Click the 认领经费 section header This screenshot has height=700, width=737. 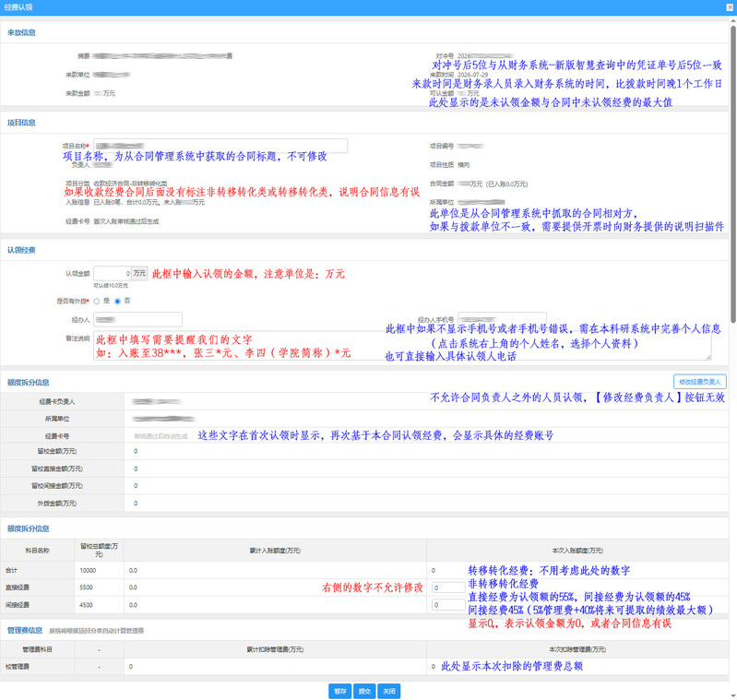21,250
